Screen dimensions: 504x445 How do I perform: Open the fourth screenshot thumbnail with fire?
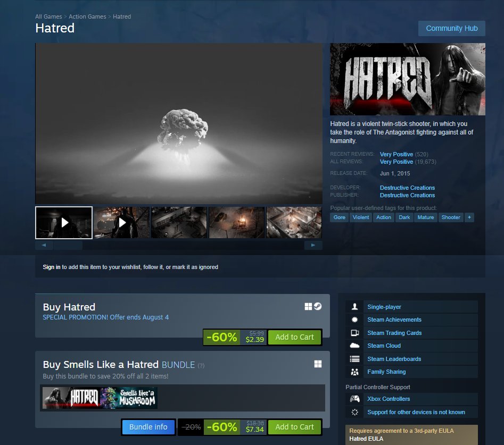tap(237, 222)
